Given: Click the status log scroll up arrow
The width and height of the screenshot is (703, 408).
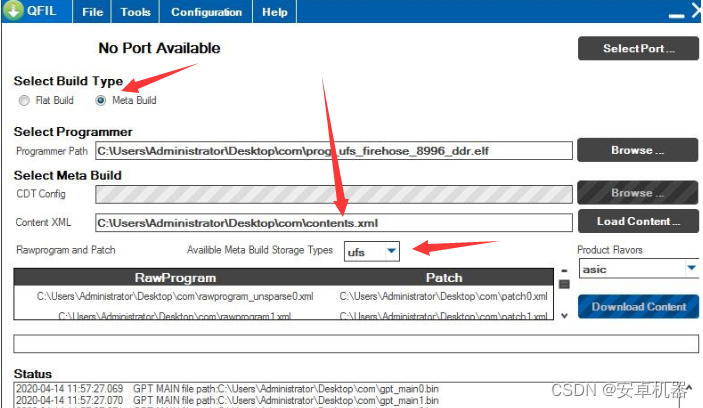Looking at the screenshot, I should tap(688, 388).
